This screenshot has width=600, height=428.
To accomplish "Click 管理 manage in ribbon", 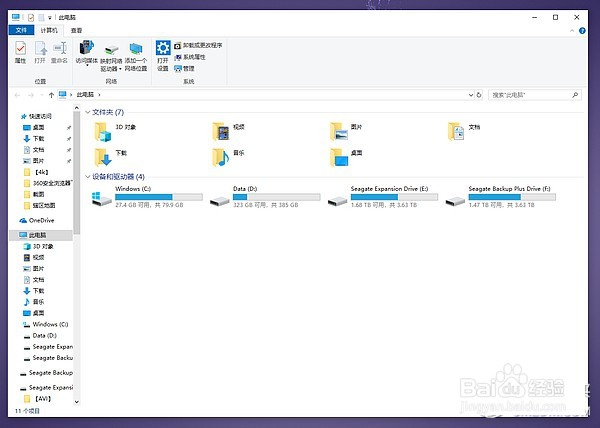I will (x=184, y=68).
